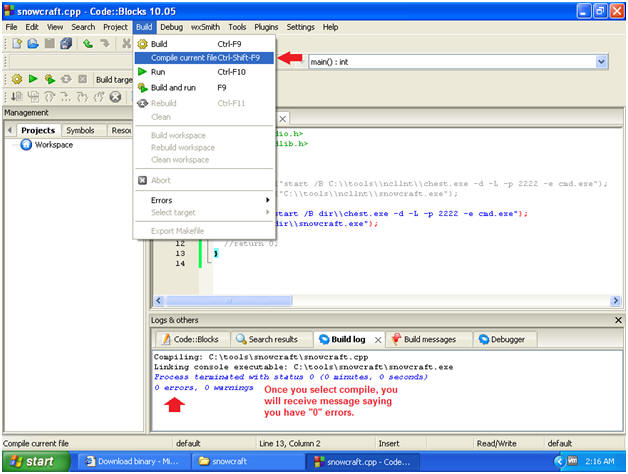Switch to the Projects tab
Viewport: 628px width, 474px height.
coord(38,130)
